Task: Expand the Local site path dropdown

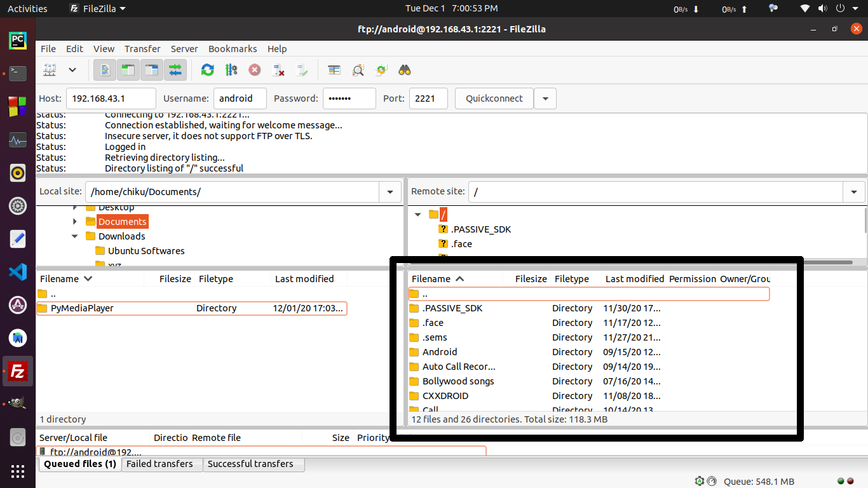Action: (x=390, y=192)
